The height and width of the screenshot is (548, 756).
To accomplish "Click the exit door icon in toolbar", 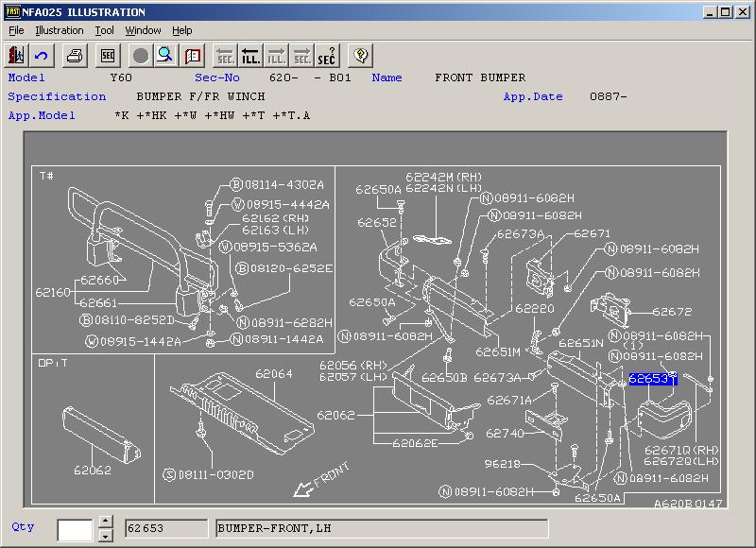I will point(17,56).
